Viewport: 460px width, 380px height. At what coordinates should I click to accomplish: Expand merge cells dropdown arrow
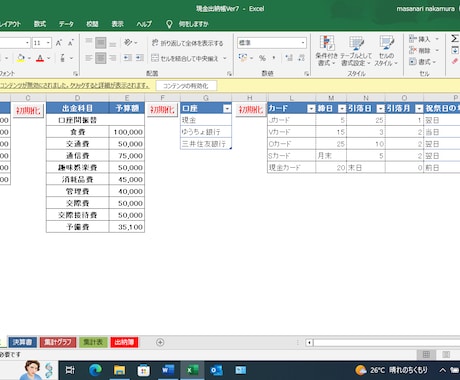(225, 58)
